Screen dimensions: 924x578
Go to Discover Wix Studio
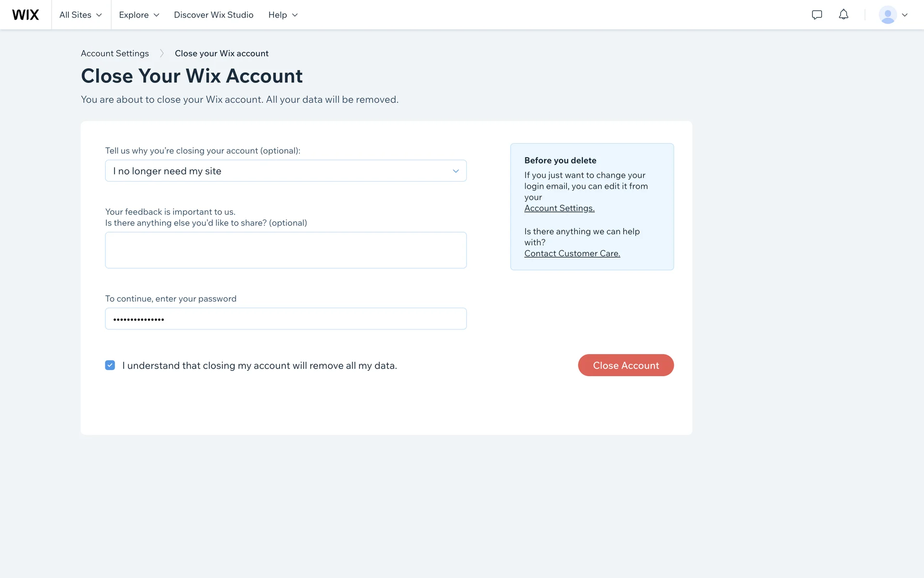(x=213, y=15)
